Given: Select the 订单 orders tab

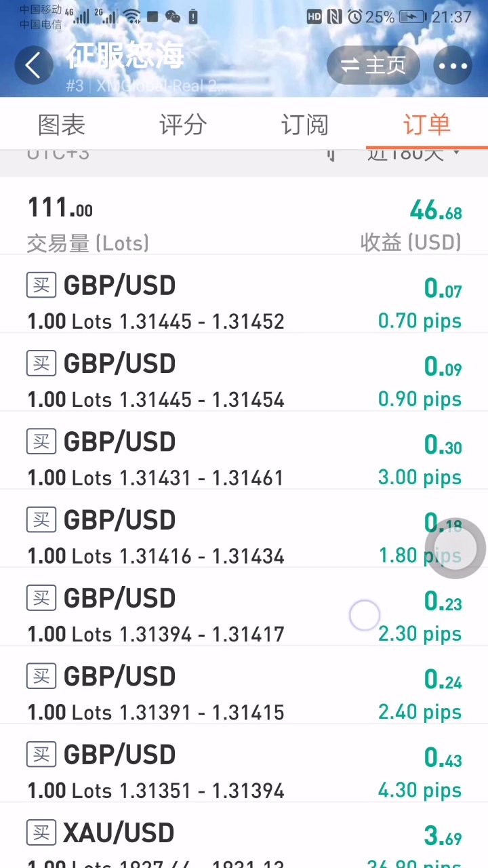Looking at the screenshot, I should click(426, 125).
